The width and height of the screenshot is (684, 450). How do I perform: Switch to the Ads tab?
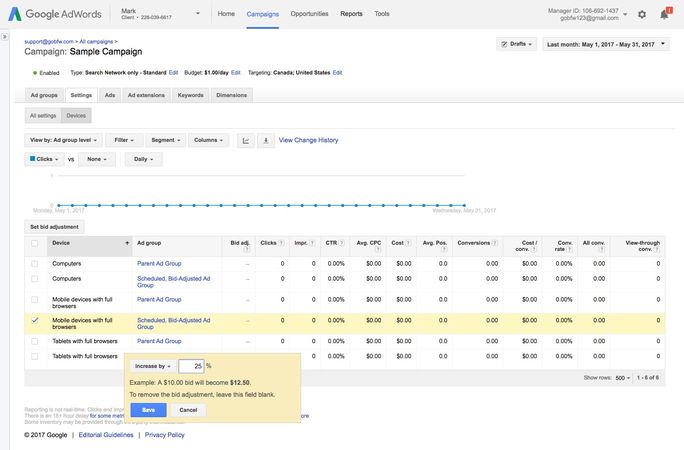coord(110,95)
